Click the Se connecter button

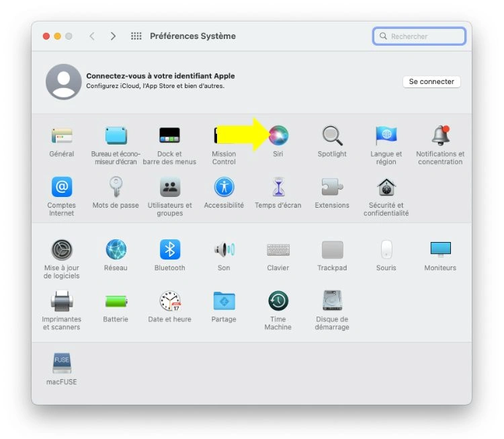pyautogui.click(x=431, y=82)
